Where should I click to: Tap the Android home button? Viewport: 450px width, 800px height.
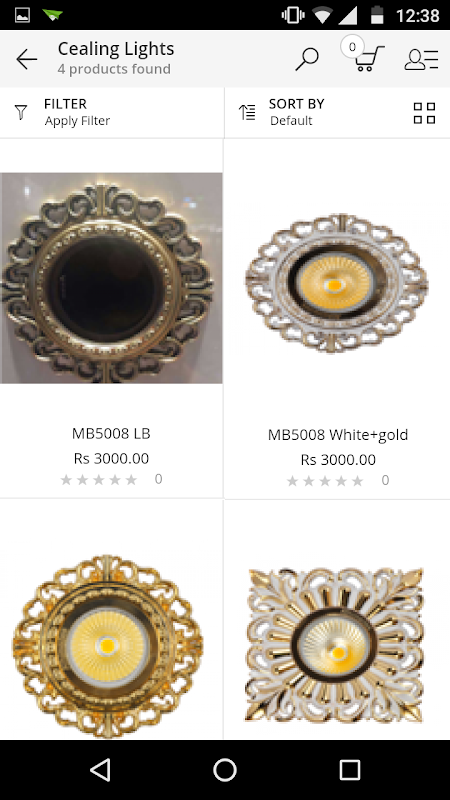224,770
